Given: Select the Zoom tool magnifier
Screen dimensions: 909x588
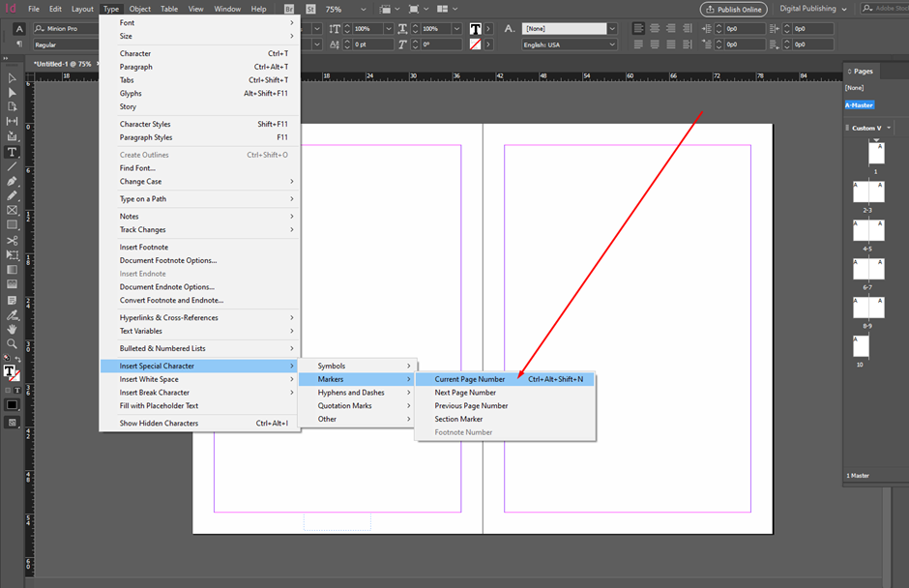Looking at the screenshot, I should point(13,343).
